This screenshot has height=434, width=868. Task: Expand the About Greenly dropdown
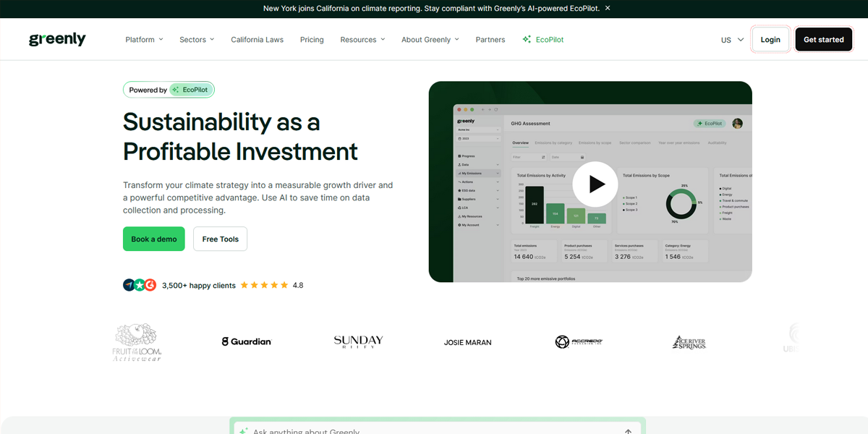(x=430, y=40)
